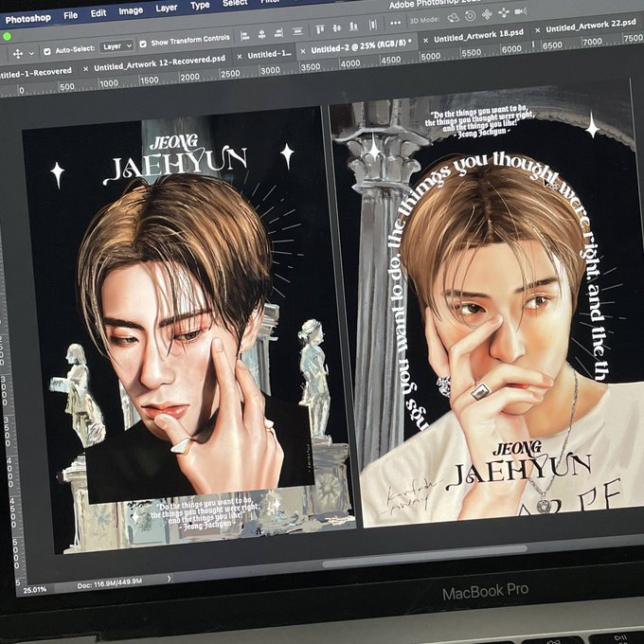
Task: Switch to Untitled_Artwork 18.psd tab
Action: [478, 36]
